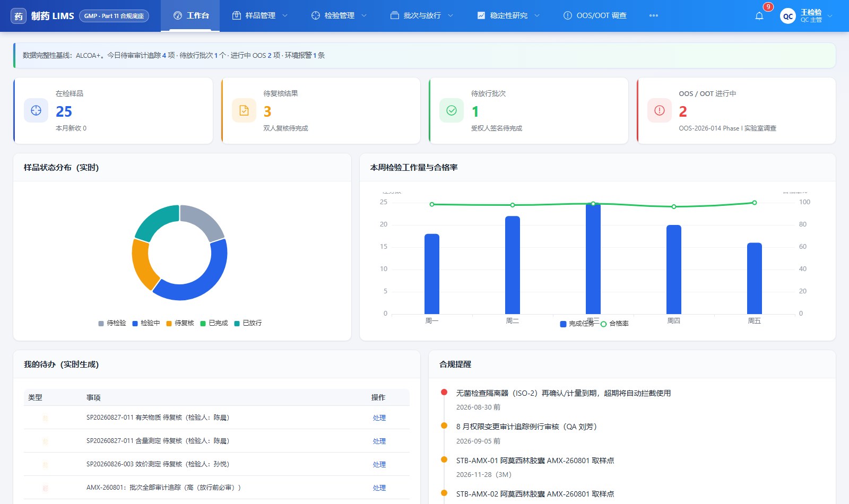849x504 pixels.
Task: Click the 制药 LIMS logo icon
Action: (x=19, y=16)
